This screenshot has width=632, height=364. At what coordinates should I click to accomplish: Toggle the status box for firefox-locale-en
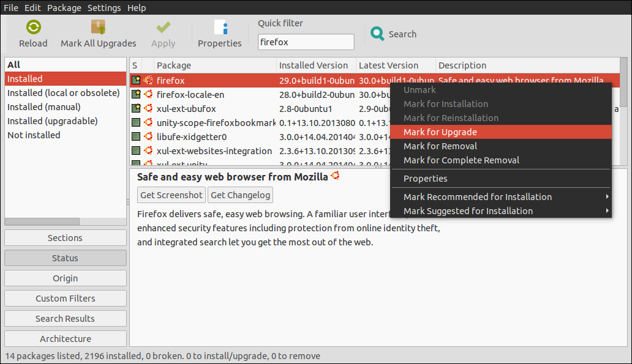click(136, 94)
